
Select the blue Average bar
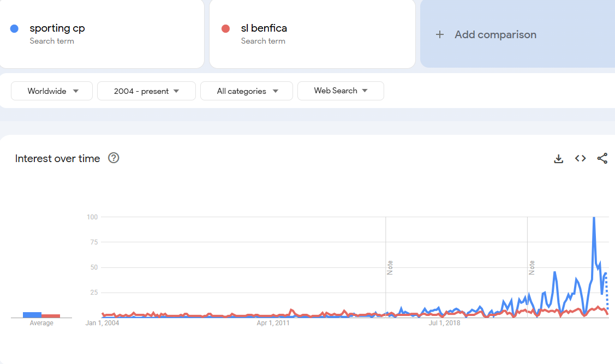32,315
